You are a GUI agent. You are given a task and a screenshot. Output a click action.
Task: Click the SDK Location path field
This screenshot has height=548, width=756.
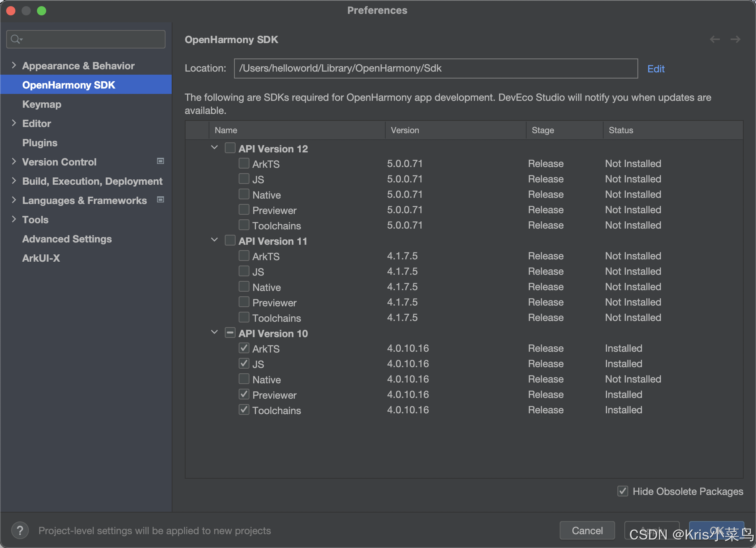tap(435, 68)
